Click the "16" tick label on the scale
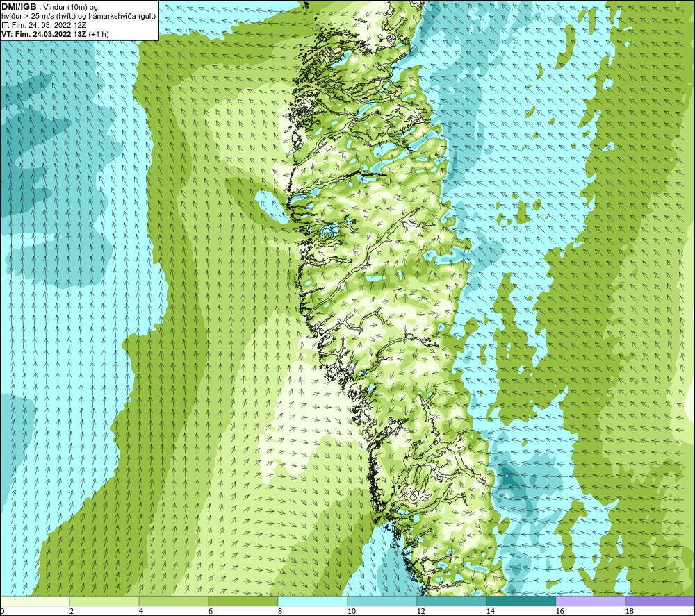 (559, 612)
